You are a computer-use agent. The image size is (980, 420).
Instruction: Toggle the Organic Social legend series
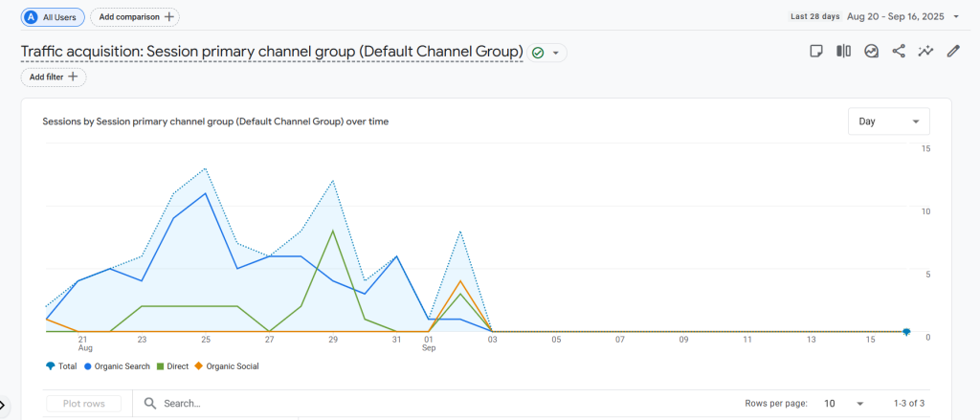pos(227,366)
